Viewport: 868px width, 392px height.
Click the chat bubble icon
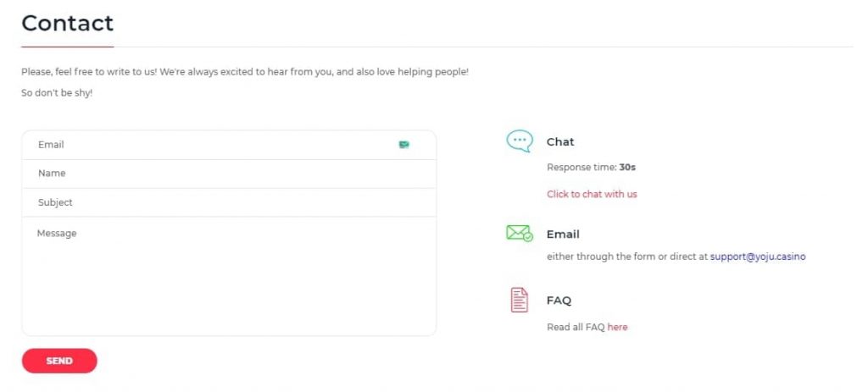[520, 141]
